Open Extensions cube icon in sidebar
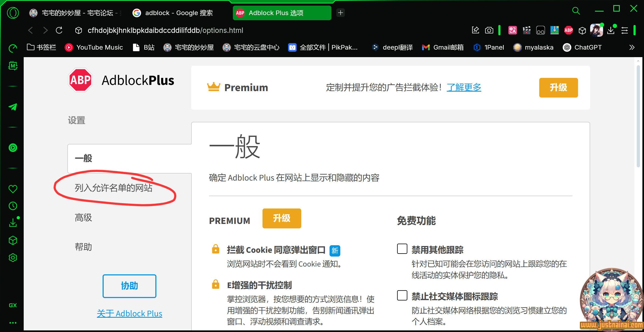This screenshot has height=332, width=644. click(13, 240)
